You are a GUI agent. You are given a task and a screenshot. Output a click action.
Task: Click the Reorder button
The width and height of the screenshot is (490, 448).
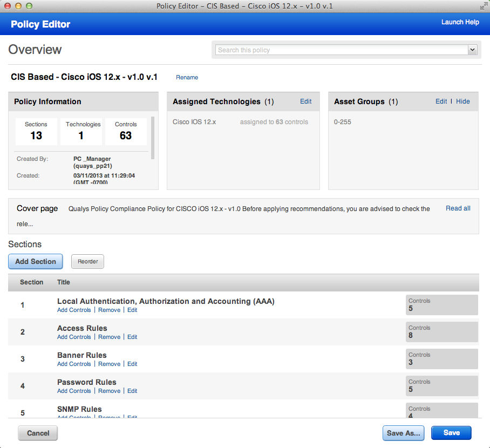tap(87, 261)
